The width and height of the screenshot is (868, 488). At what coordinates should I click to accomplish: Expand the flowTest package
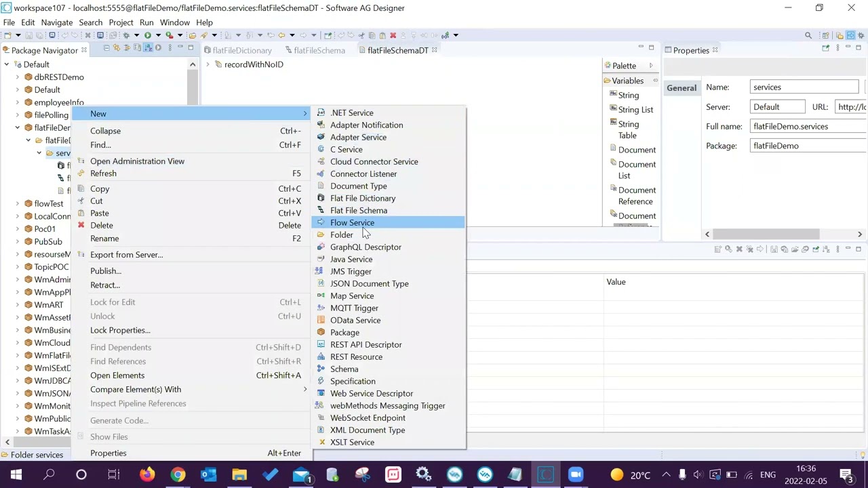point(18,203)
